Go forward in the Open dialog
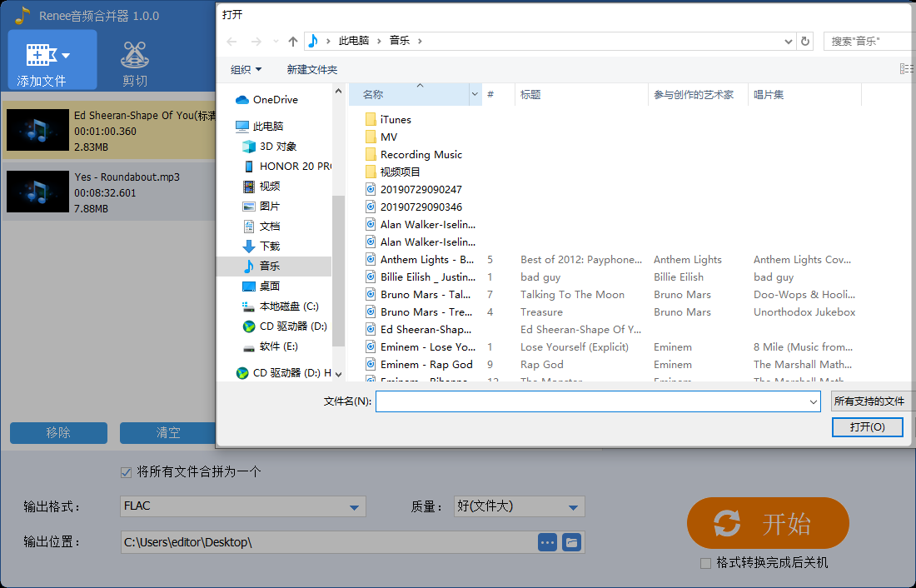 [256, 42]
